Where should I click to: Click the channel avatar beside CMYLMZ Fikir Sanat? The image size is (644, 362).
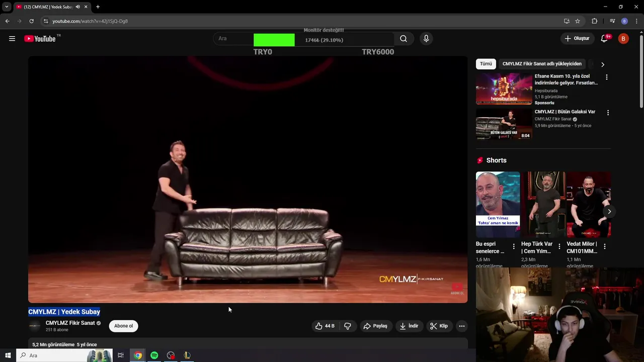tap(35, 326)
